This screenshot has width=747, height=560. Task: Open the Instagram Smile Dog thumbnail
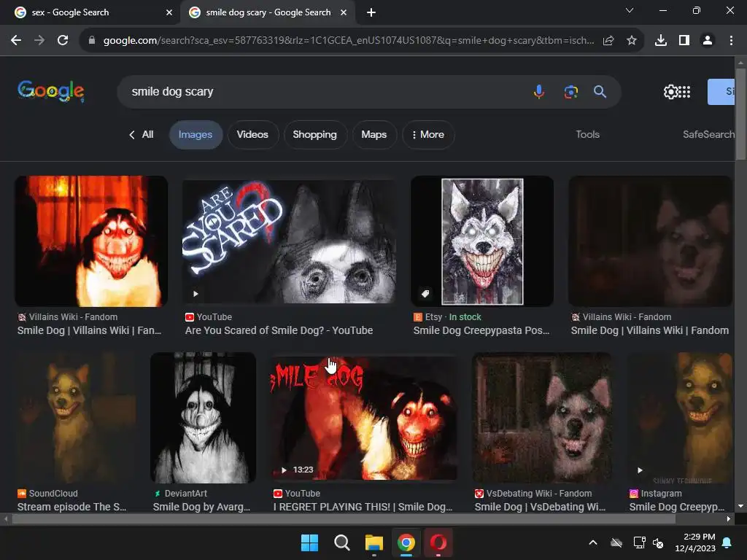click(680, 418)
